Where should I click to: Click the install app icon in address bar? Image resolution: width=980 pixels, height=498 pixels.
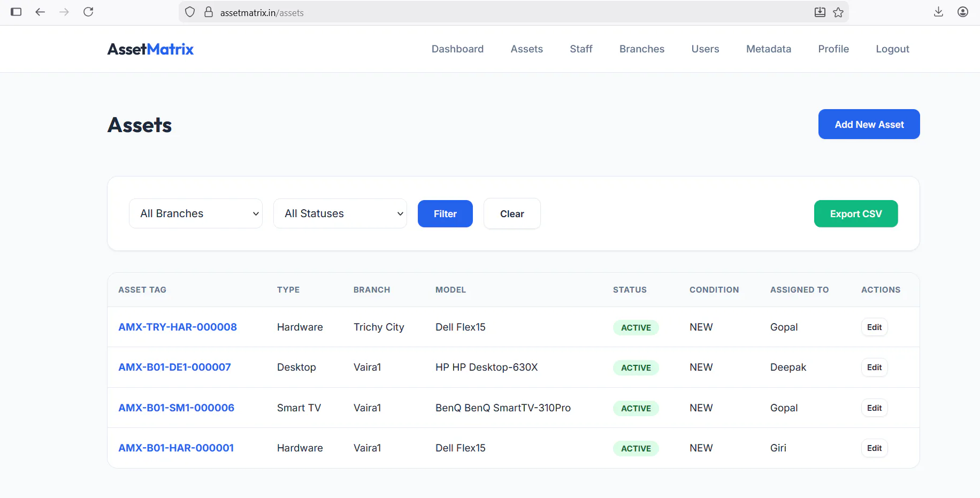(820, 12)
